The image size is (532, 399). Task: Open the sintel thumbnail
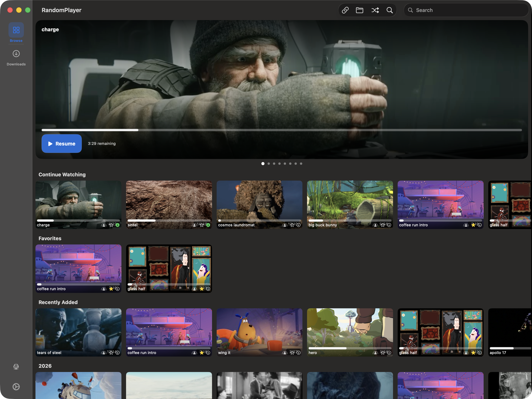[169, 205]
